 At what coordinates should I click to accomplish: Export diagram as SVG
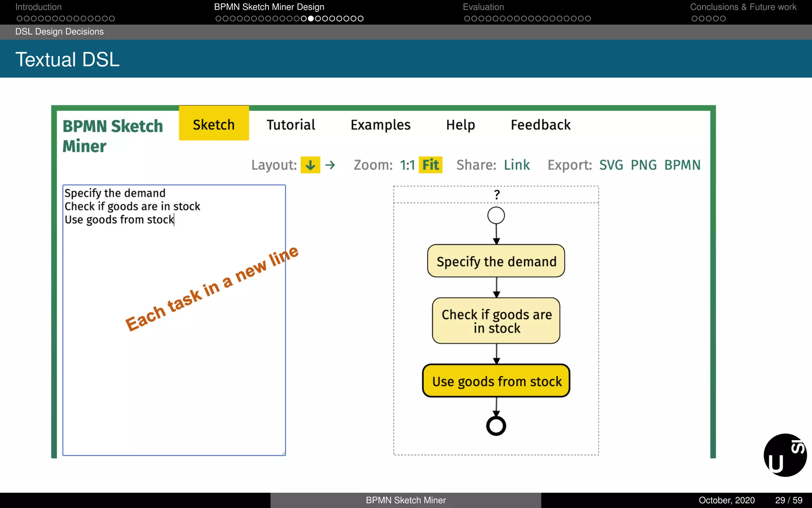tap(611, 165)
